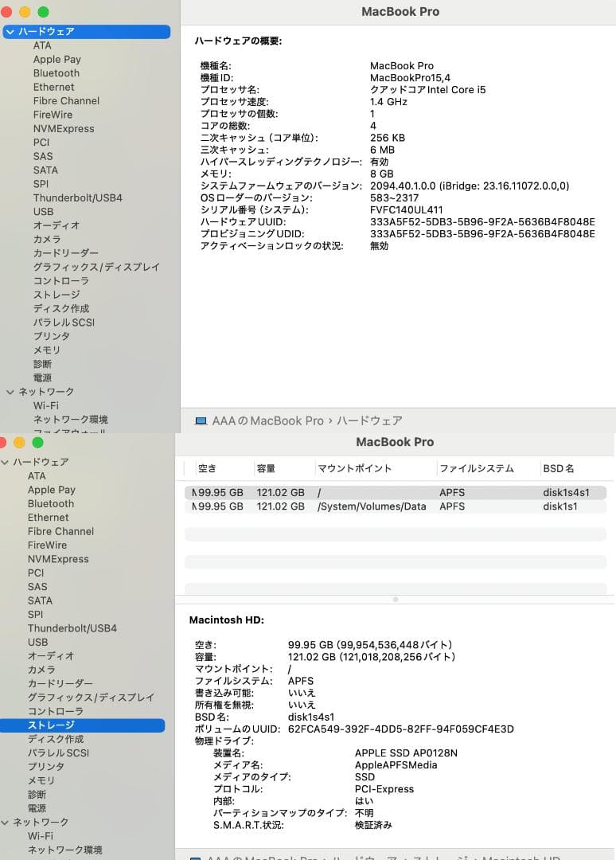Select 診断 in the storage window sidebar
Screen dimensions: 616x860
click(37, 794)
